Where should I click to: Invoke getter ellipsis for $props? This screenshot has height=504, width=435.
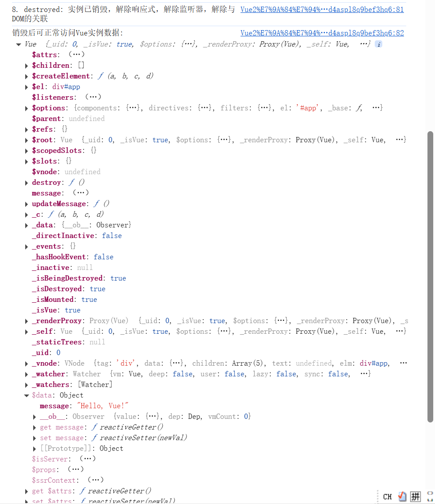pyautogui.click(x=76, y=469)
